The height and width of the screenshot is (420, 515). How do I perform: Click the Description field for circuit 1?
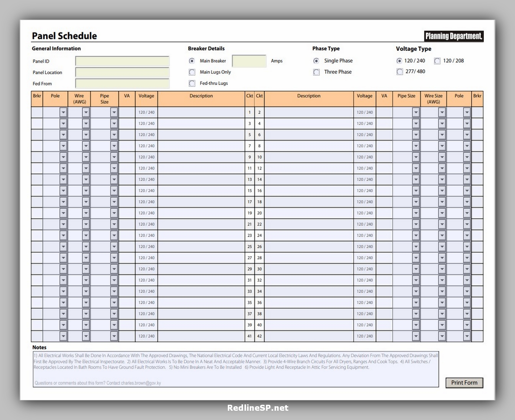click(201, 112)
